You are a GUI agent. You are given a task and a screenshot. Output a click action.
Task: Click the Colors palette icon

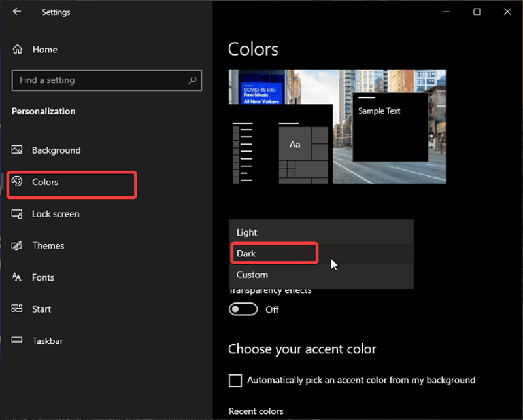(17, 181)
